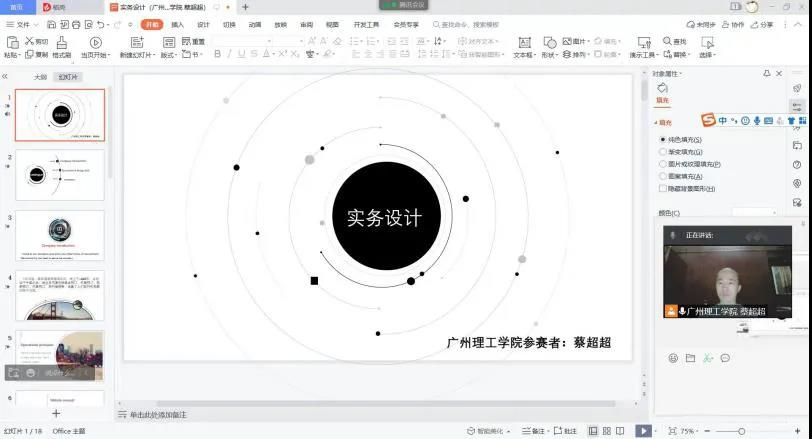Open the 文件 menu dropdown
This screenshot has height=439, width=812.
pyautogui.click(x=22, y=24)
